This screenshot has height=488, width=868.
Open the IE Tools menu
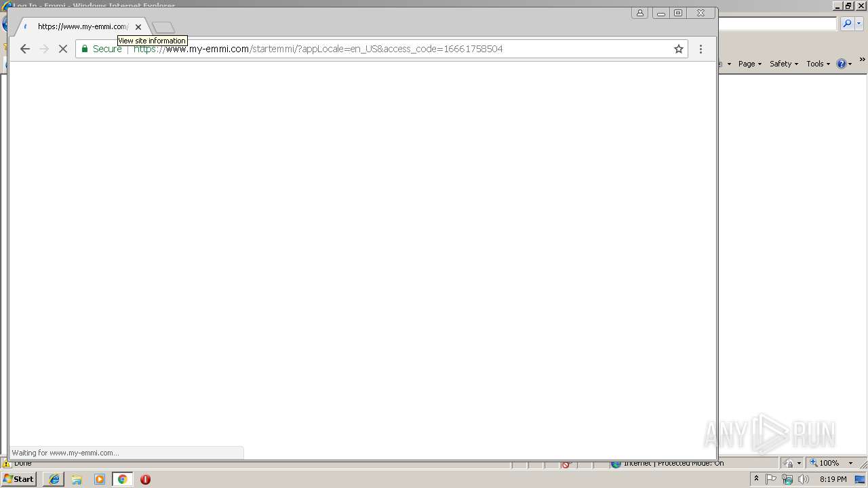click(818, 64)
